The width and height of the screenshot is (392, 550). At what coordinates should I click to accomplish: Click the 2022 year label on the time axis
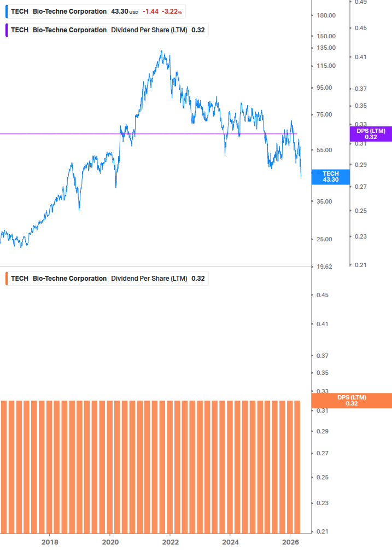(170, 542)
